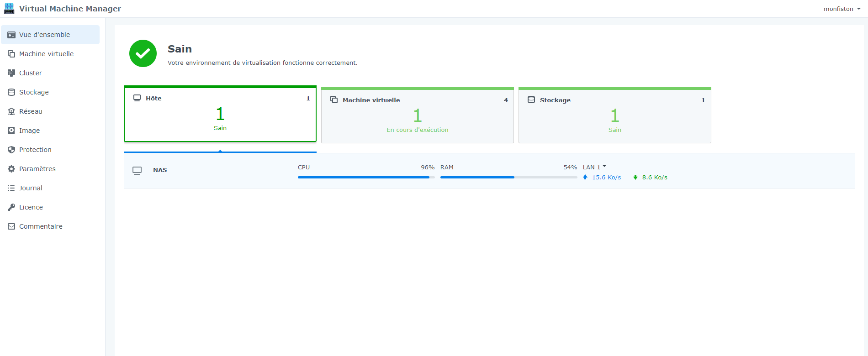Open the Journal sidebar entry
Viewport: 868px width, 356px height.
pyautogui.click(x=31, y=188)
